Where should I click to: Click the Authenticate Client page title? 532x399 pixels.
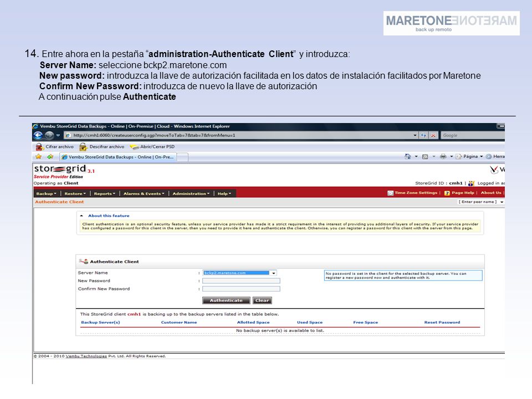click(x=59, y=202)
